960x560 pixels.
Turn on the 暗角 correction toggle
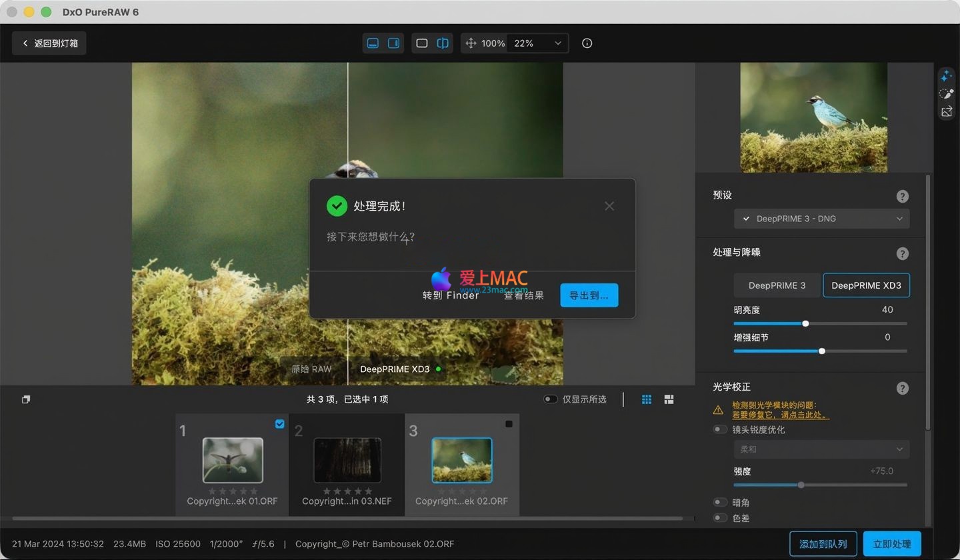(720, 503)
